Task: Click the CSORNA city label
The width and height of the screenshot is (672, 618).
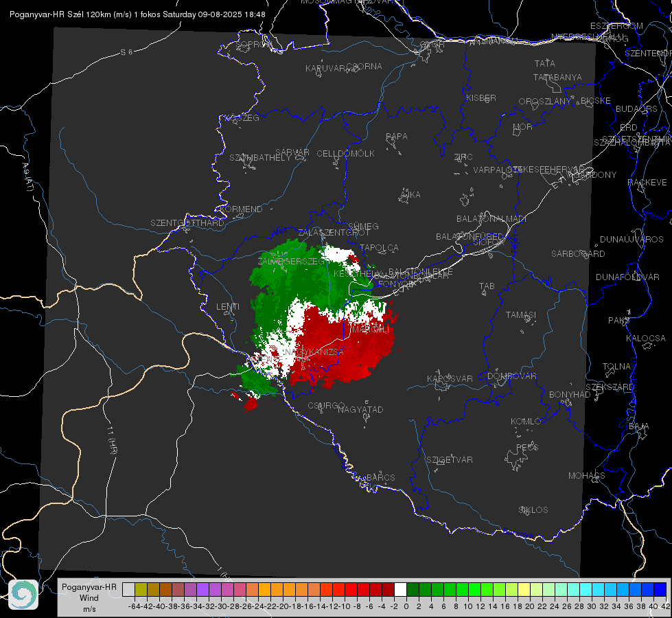Action: 364,67
